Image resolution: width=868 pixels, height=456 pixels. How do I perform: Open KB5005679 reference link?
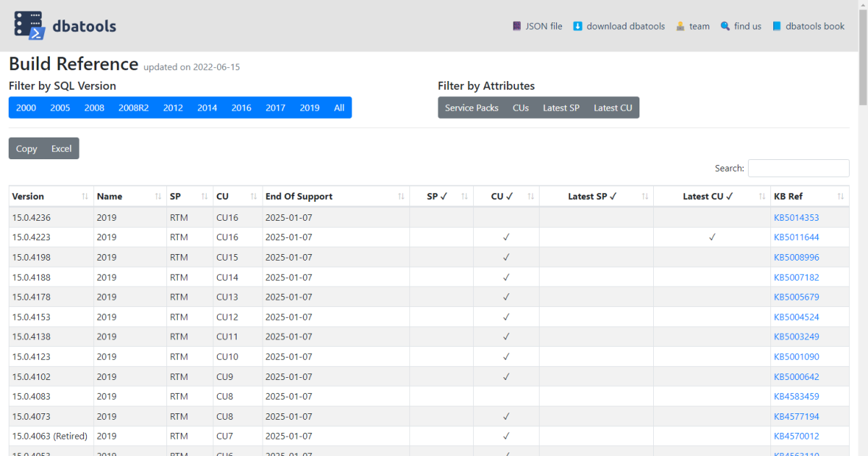796,297
